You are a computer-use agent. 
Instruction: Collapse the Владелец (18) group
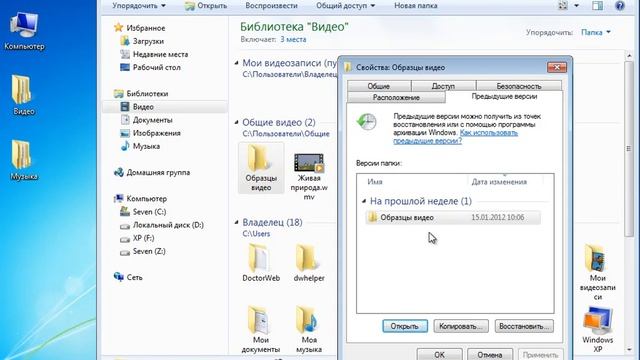(x=236, y=222)
